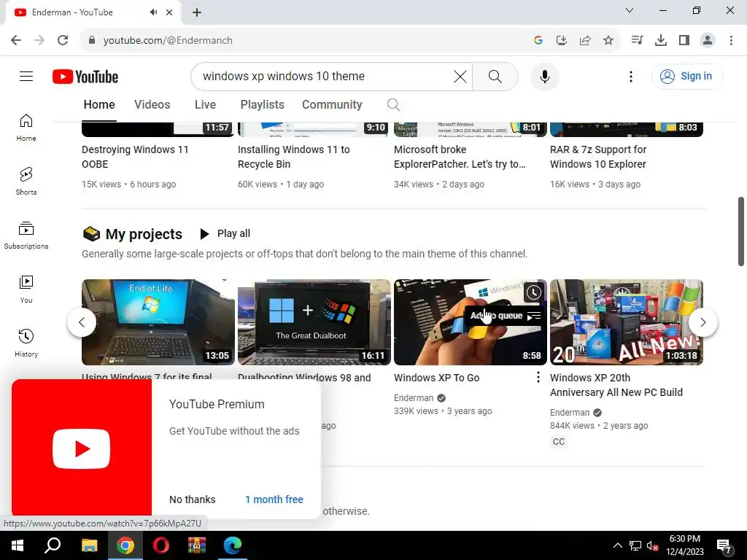Image resolution: width=747 pixels, height=560 pixels.
Task: Switch to the Live tab
Action: [205, 105]
